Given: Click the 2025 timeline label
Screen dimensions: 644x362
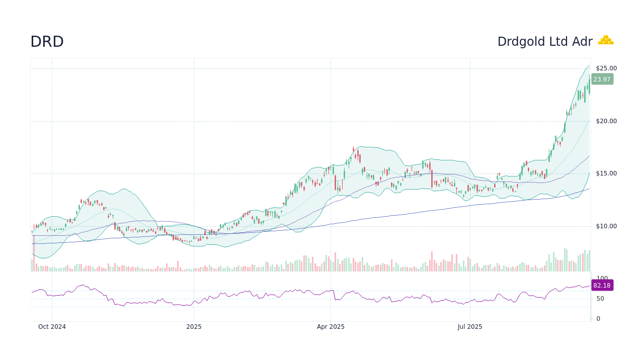Looking at the screenshot, I should [194, 326].
